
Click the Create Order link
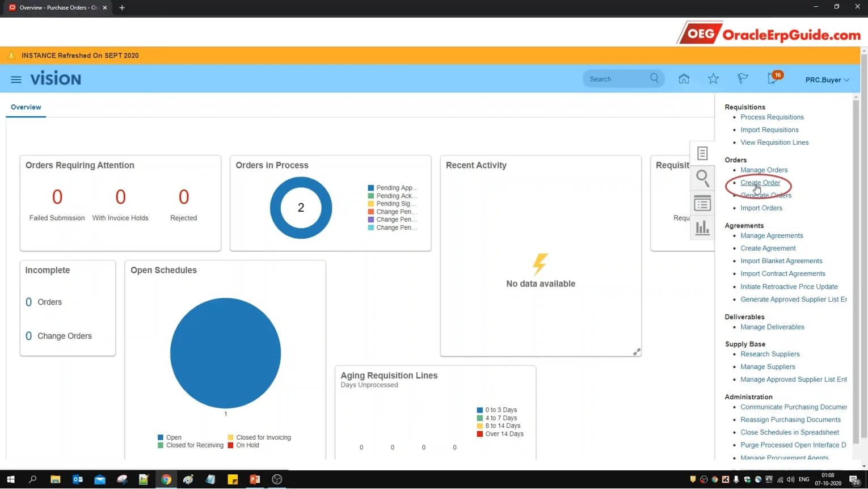coord(760,183)
